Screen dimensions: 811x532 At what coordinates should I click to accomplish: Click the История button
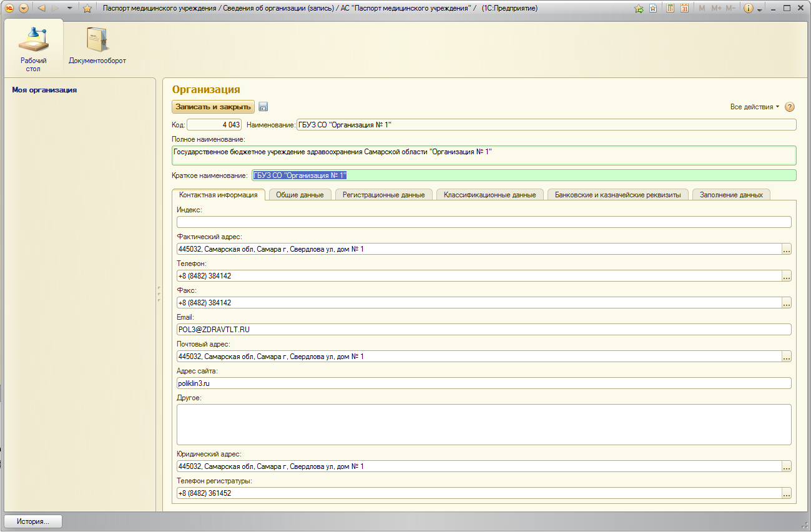click(33, 521)
